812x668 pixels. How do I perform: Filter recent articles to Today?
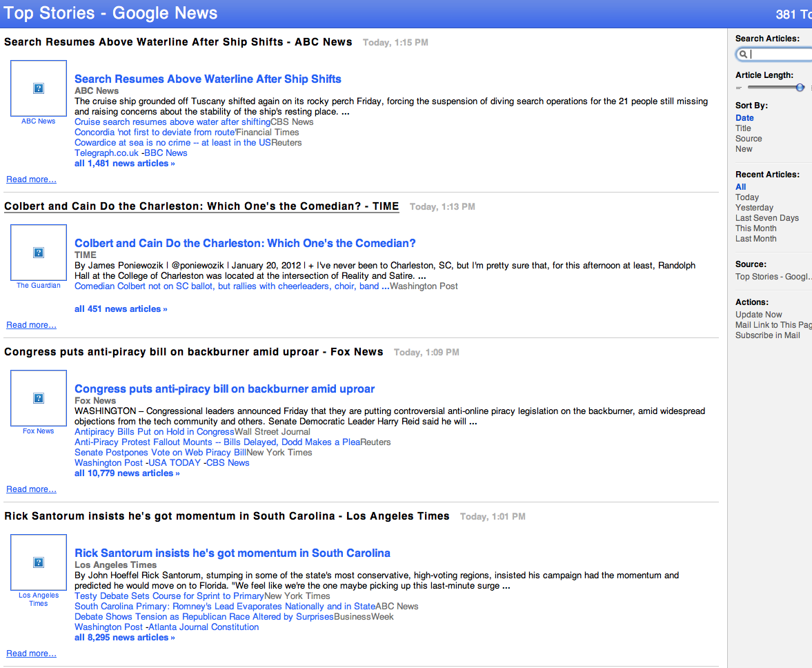pyautogui.click(x=747, y=197)
